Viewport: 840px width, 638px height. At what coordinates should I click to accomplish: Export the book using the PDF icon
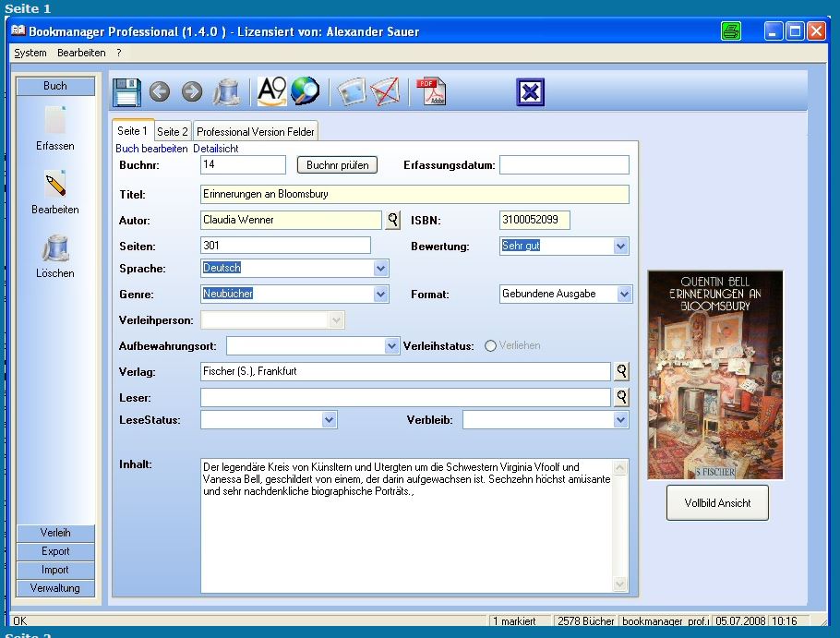click(x=432, y=91)
